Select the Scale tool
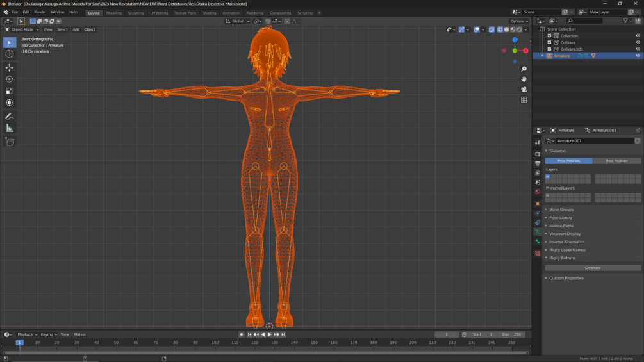This screenshot has width=644, height=362. (10, 91)
